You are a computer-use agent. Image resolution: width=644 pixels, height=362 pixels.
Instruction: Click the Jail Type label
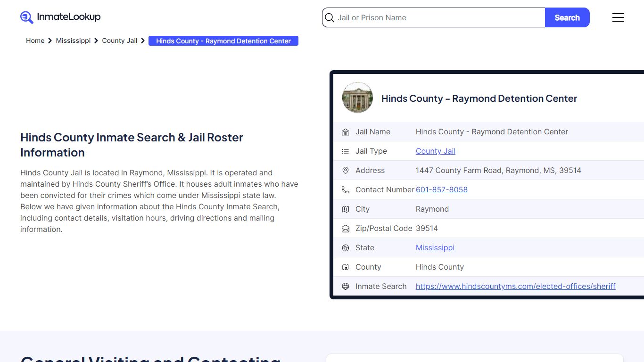pyautogui.click(x=371, y=151)
